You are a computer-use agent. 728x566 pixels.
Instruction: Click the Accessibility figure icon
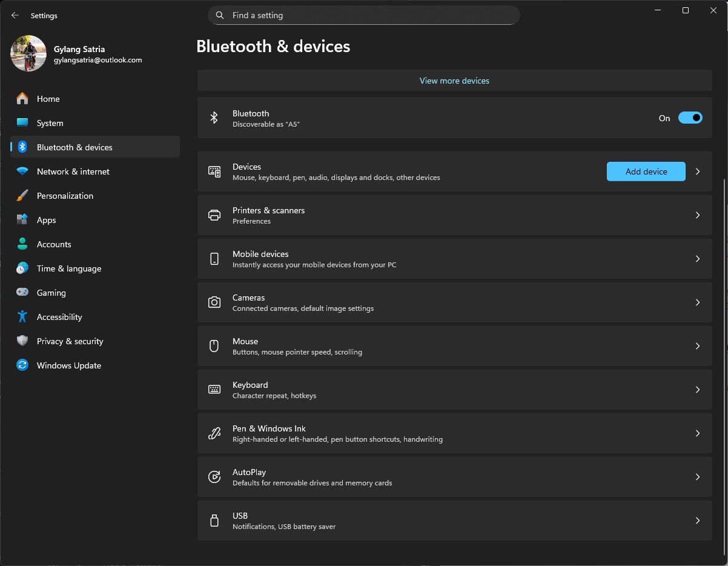click(22, 317)
